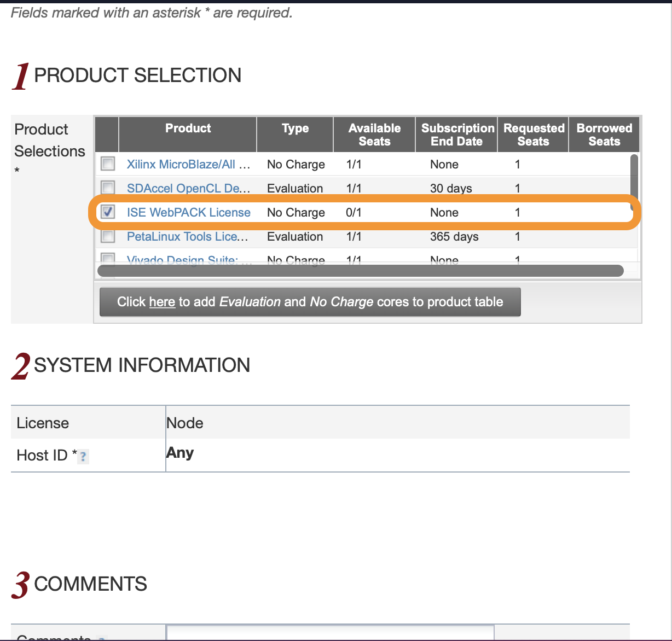Click the 'here' link to add cores
This screenshot has height=641, width=672.
[162, 302]
